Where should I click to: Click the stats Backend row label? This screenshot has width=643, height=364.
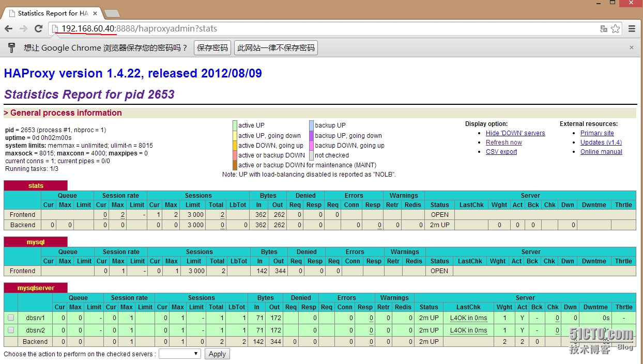pyautogui.click(x=23, y=225)
